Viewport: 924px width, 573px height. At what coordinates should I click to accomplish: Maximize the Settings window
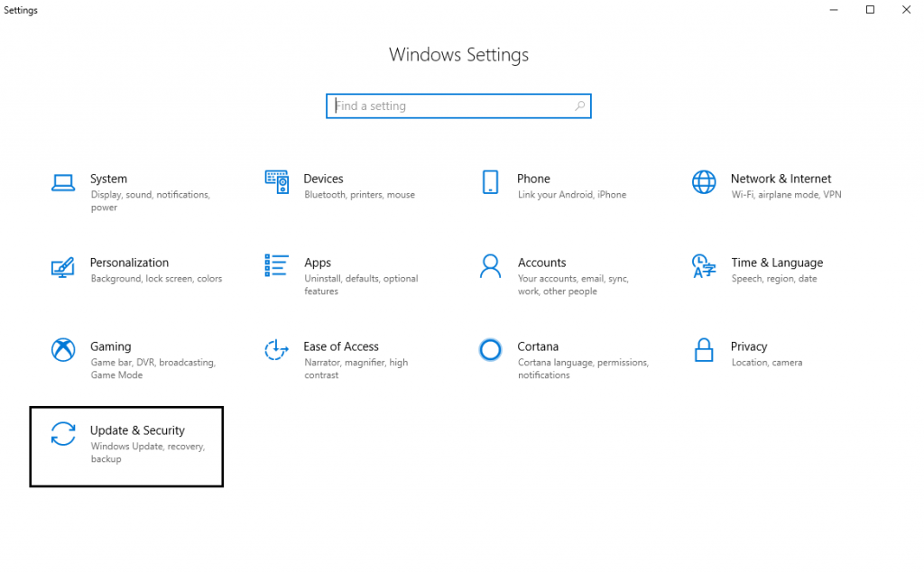coord(870,9)
